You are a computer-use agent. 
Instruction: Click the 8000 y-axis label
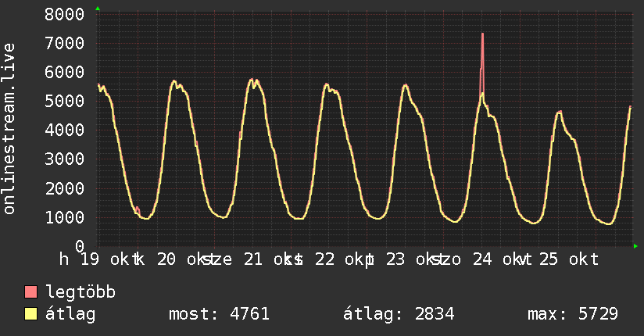coord(65,14)
